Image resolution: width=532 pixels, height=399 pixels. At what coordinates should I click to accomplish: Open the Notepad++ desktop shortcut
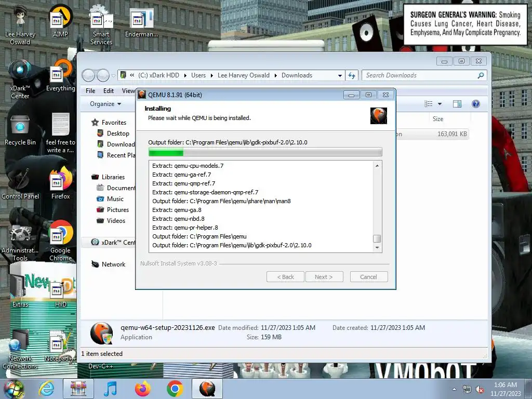click(x=60, y=346)
